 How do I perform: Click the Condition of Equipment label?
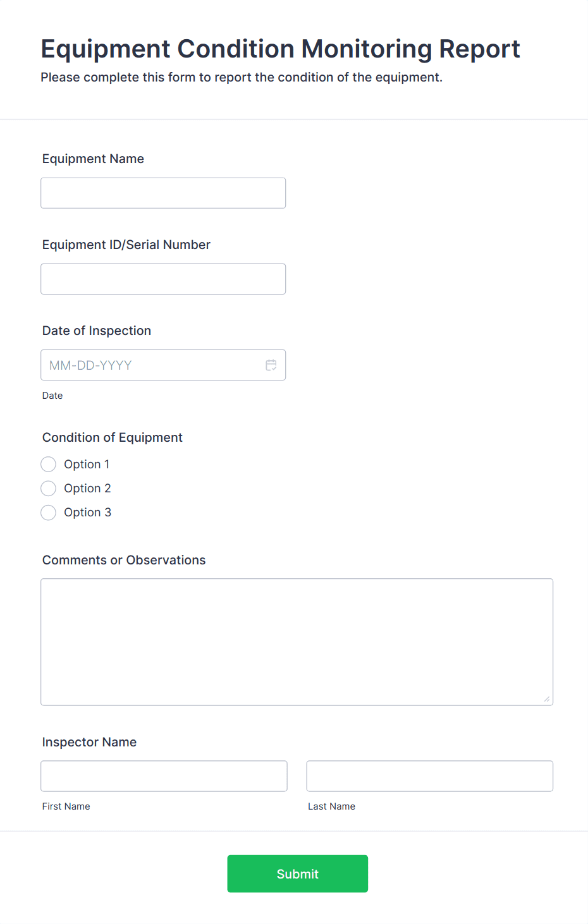pyautogui.click(x=112, y=437)
